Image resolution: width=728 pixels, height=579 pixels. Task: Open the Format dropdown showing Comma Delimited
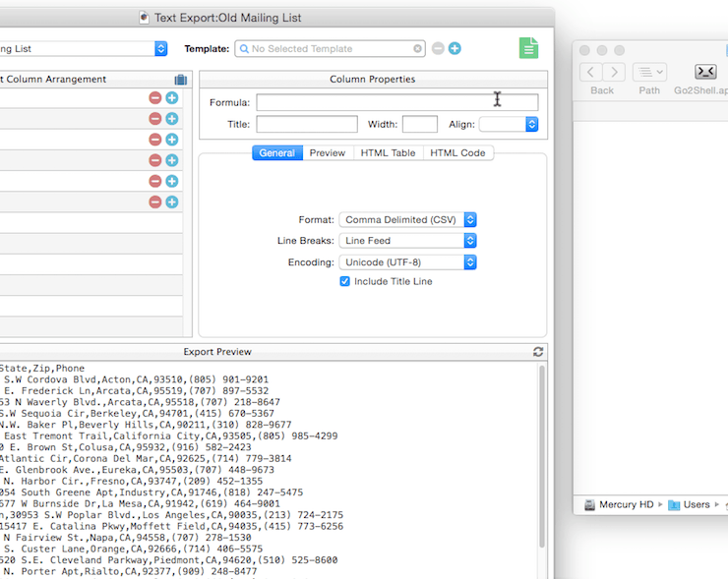pyautogui.click(x=407, y=219)
